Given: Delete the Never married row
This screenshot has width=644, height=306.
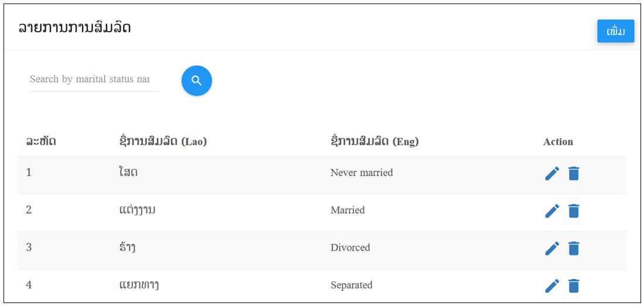Looking at the screenshot, I should click(574, 174).
